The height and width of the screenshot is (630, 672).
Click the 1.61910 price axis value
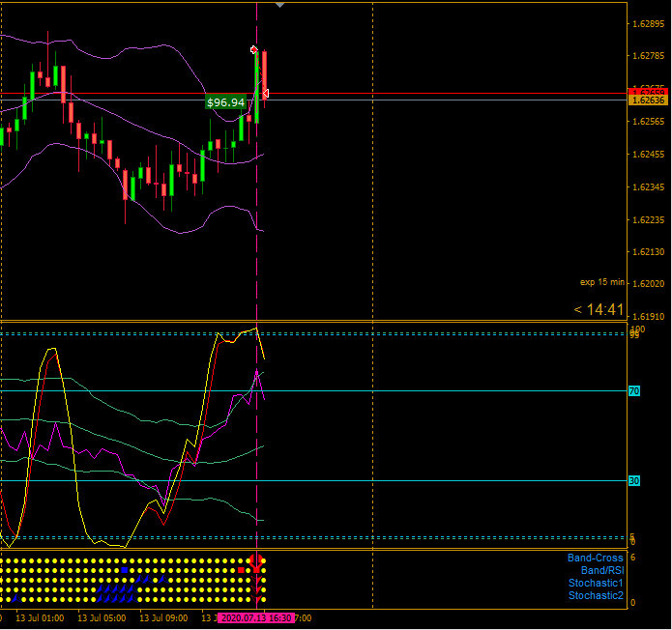coord(649,317)
